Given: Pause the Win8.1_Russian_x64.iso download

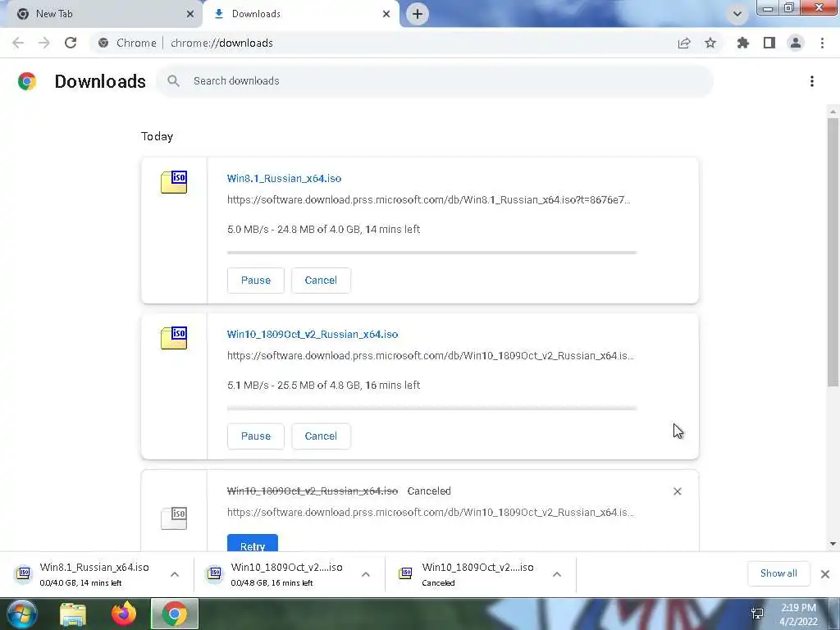Looking at the screenshot, I should coord(256,281).
